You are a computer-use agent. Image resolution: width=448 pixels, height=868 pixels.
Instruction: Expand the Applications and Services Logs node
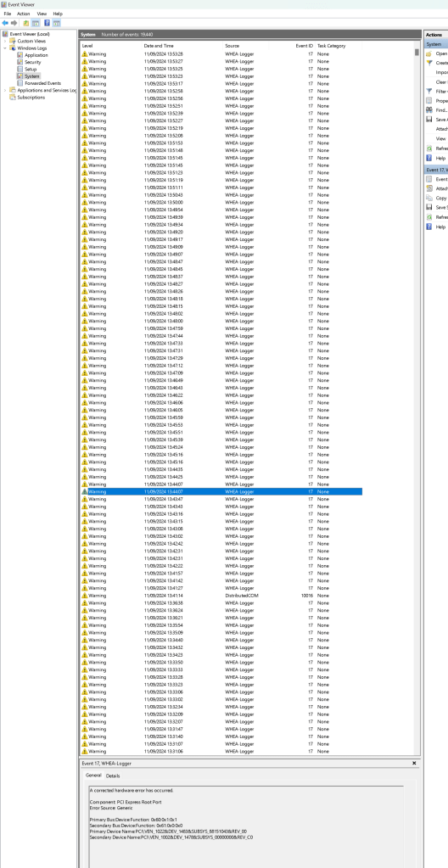(x=5, y=90)
